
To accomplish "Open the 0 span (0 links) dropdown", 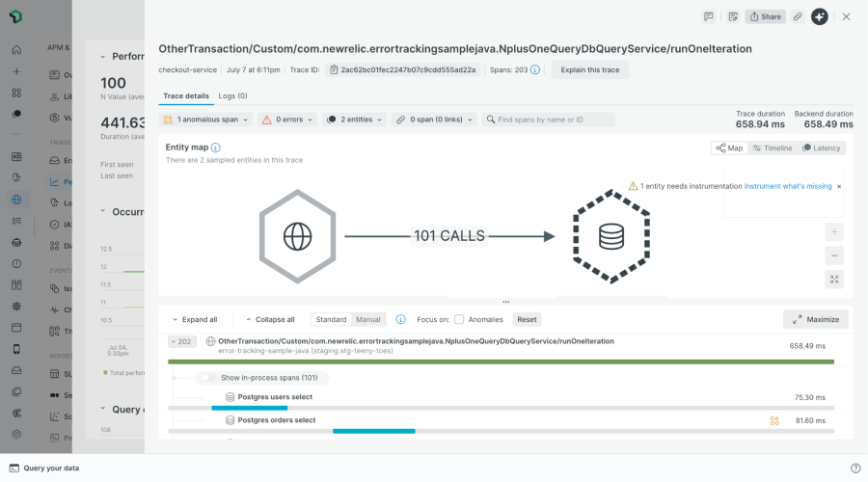I will click(x=434, y=120).
